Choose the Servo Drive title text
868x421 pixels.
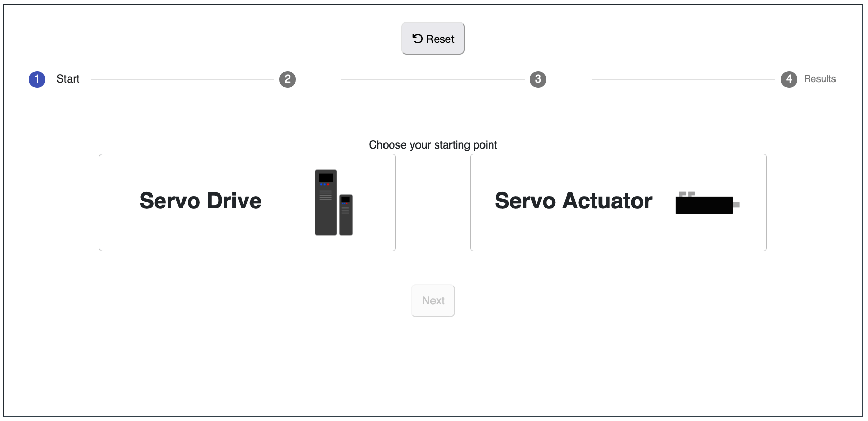pos(201,201)
